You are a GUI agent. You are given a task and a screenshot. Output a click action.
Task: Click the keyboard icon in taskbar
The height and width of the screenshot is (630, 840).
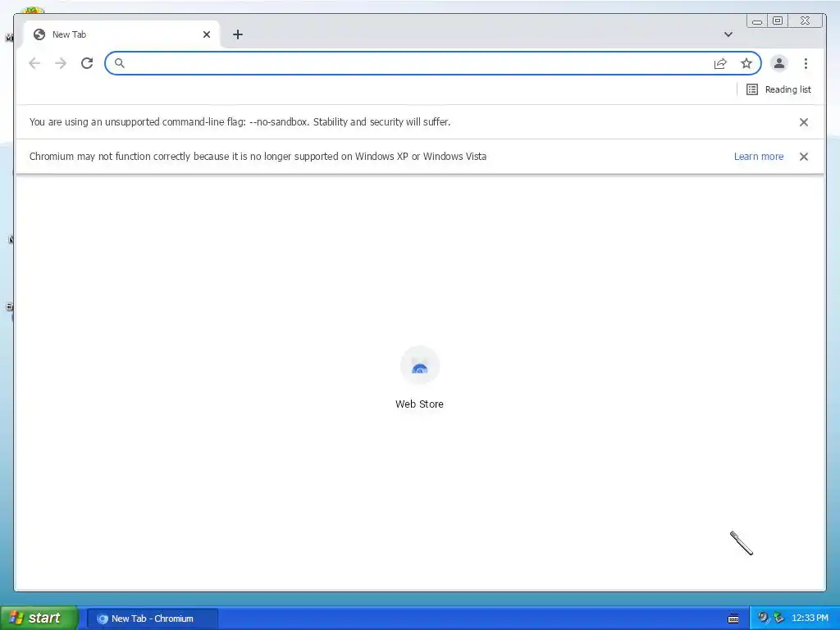pyautogui.click(x=733, y=619)
